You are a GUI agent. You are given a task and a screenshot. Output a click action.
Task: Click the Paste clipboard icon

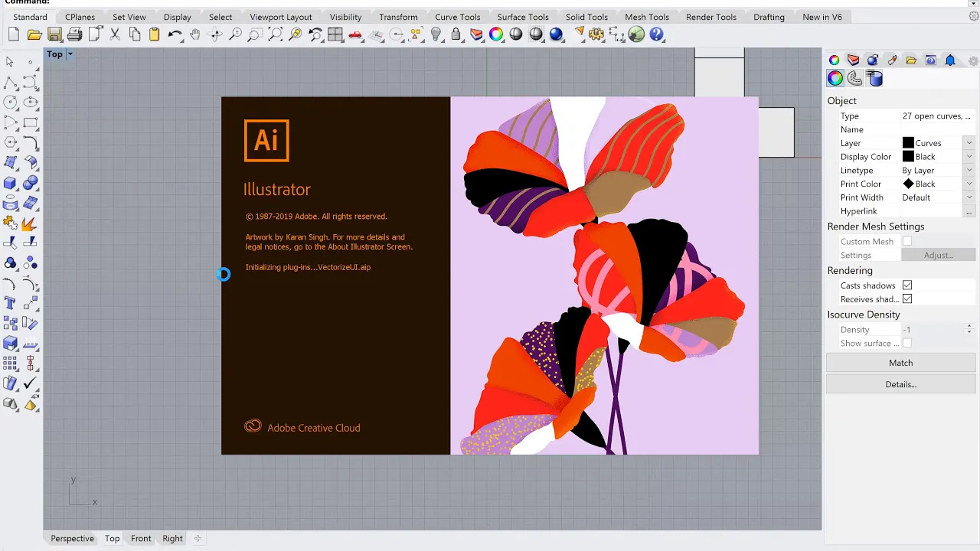click(x=155, y=34)
